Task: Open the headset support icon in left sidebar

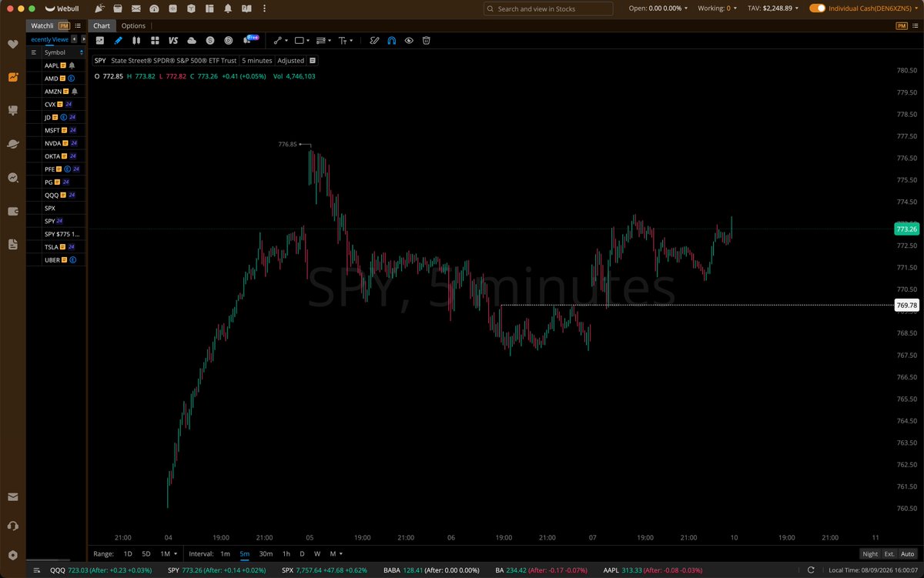Action: (12, 526)
